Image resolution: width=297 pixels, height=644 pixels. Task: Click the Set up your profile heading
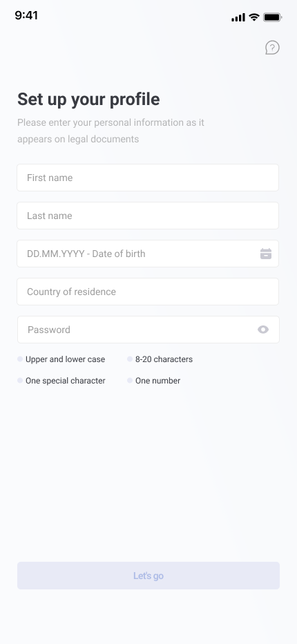pyautogui.click(x=88, y=100)
